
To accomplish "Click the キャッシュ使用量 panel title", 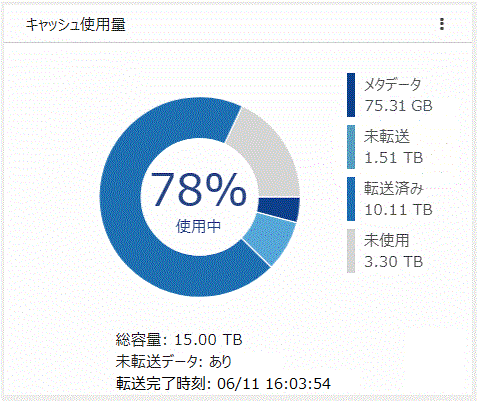I will pos(76,25).
